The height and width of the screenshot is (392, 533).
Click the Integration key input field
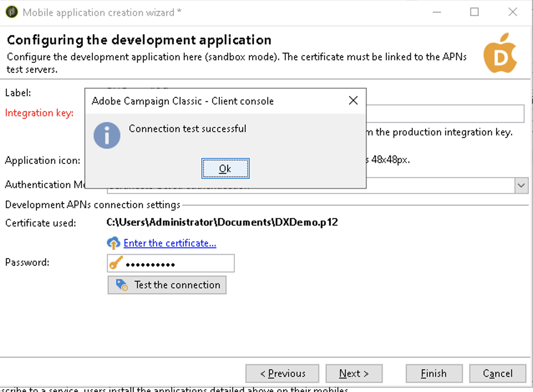click(x=445, y=113)
